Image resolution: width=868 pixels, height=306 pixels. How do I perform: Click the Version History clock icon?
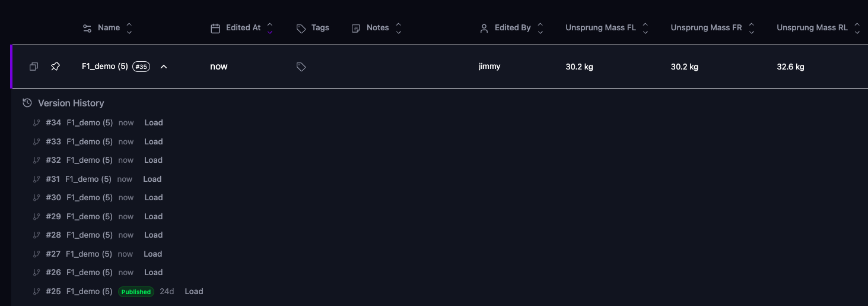pos(27,103)
